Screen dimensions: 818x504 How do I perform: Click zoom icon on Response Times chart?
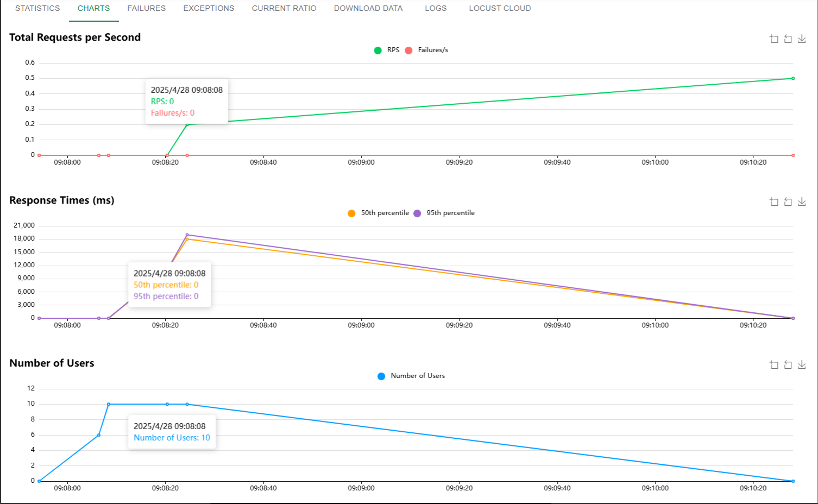point(774,201)
